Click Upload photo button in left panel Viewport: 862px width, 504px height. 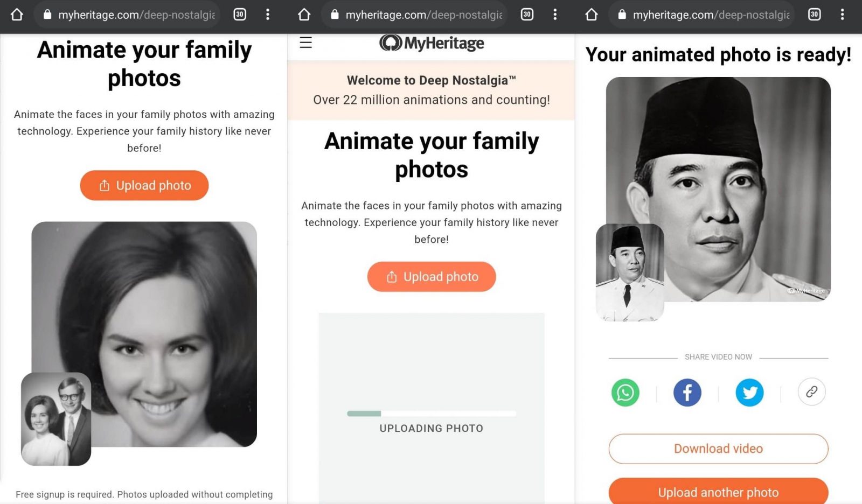click(144, 185)
